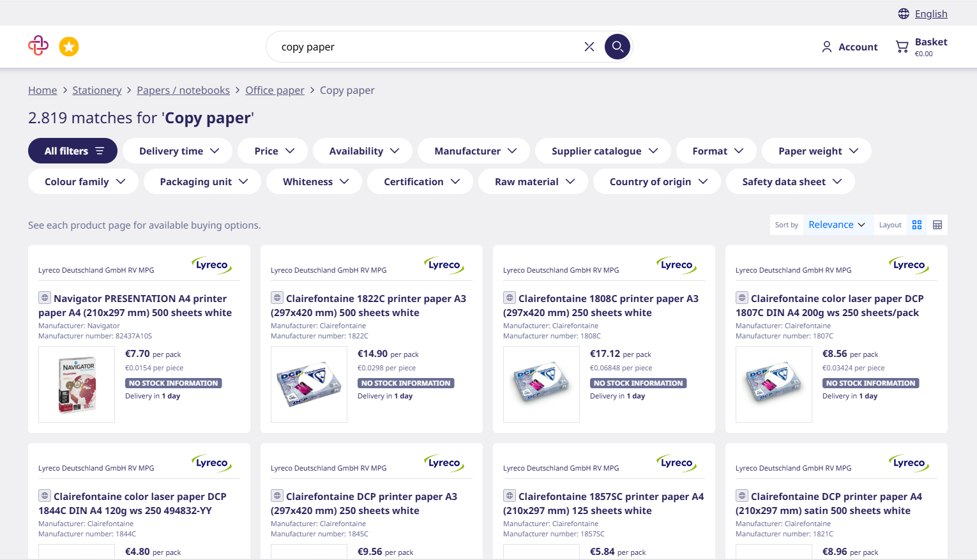This screenshot has height=560, width=977.
Task: Change language via English link
Action: click(931, 13)
